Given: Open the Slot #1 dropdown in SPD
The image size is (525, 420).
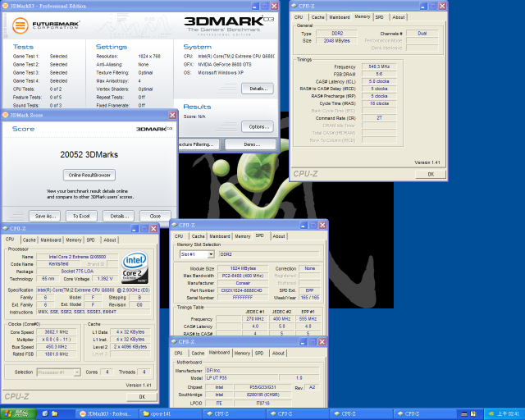Looking at the screenshot, I should [x=211, y=254].
